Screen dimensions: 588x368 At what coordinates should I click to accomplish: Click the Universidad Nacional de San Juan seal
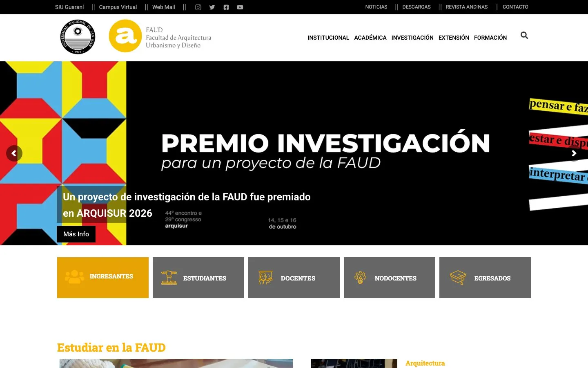tap(78, 37)
